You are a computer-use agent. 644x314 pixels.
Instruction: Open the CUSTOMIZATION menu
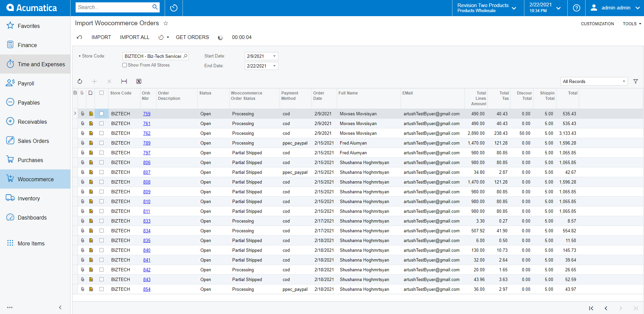(597, 24)
